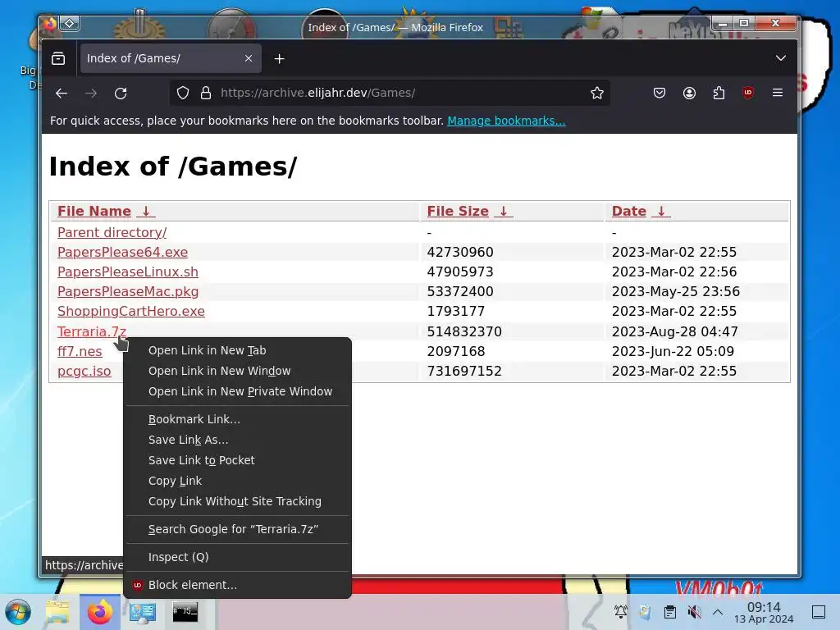Click the Manage bookmarks link
The width and height of the screenshot is (840, 630).
pos(506,121)
